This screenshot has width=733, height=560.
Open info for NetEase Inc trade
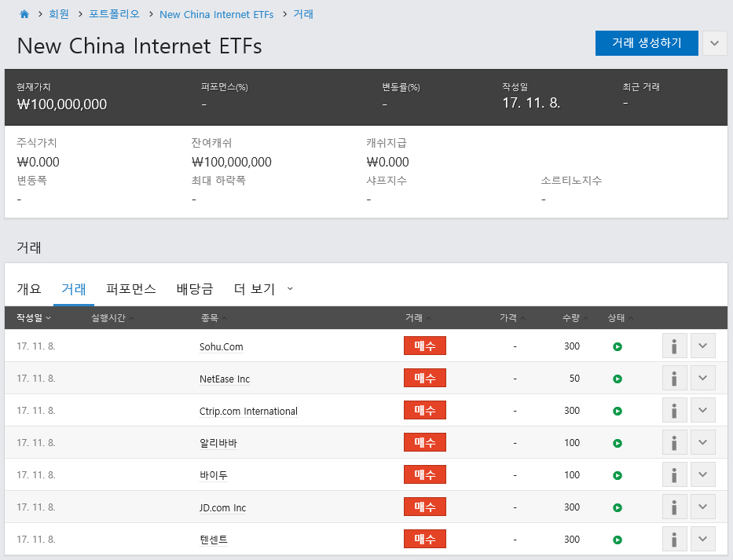click(674, 378)
